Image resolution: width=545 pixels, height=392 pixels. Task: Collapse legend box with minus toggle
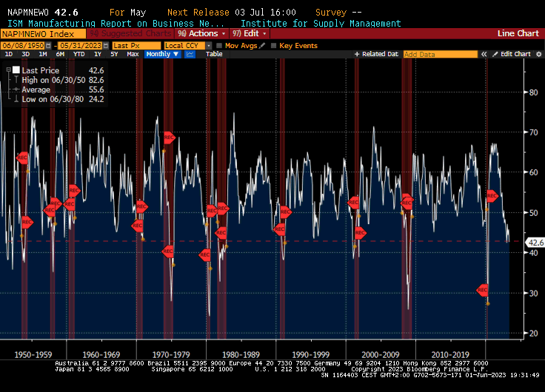coord(9,70)
